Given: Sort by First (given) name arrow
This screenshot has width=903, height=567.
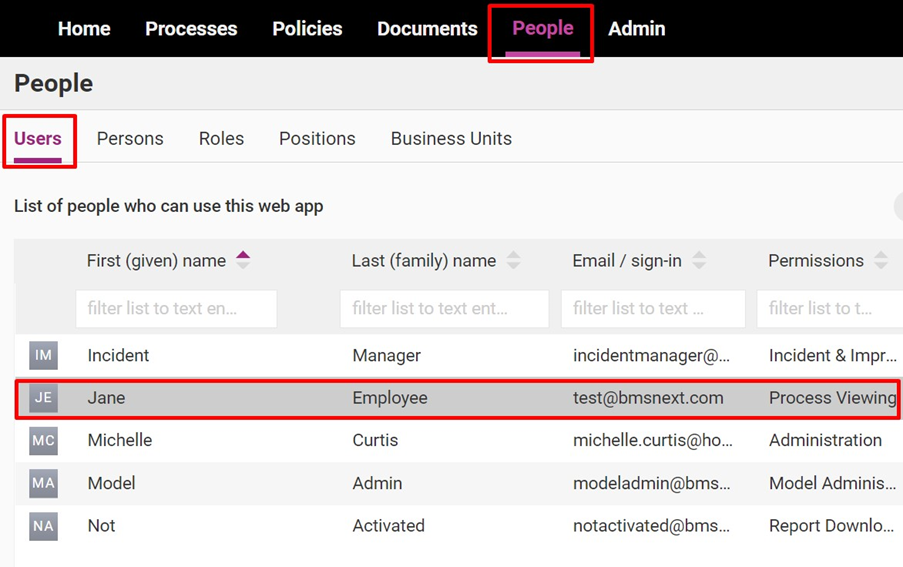Looking at the screenshot, I should pyautogui.click(x=243, y=260).
